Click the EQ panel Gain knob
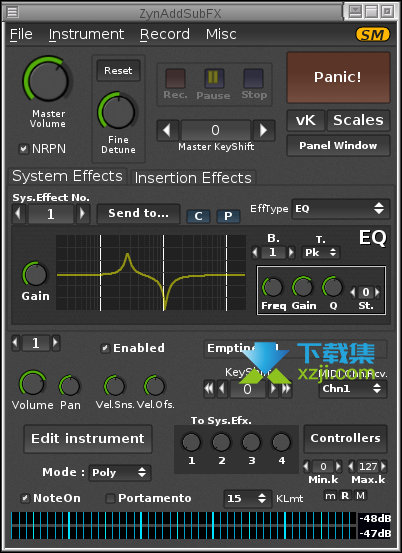402x553 pixels. (35, 274)
